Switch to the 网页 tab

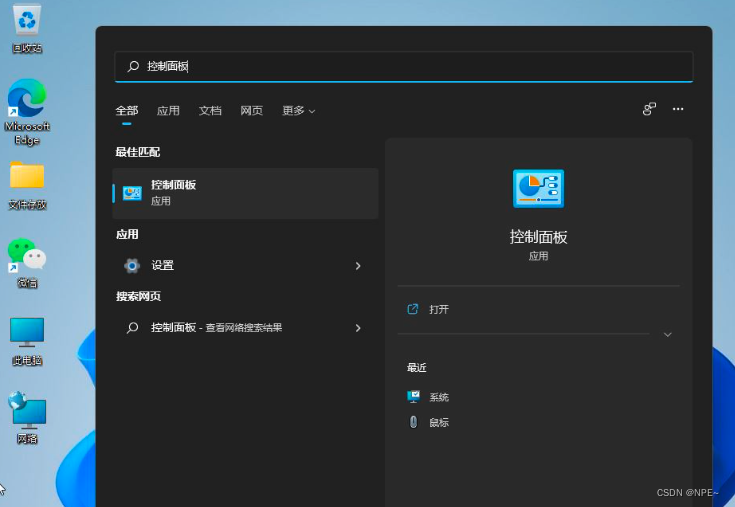coord(252,111)
